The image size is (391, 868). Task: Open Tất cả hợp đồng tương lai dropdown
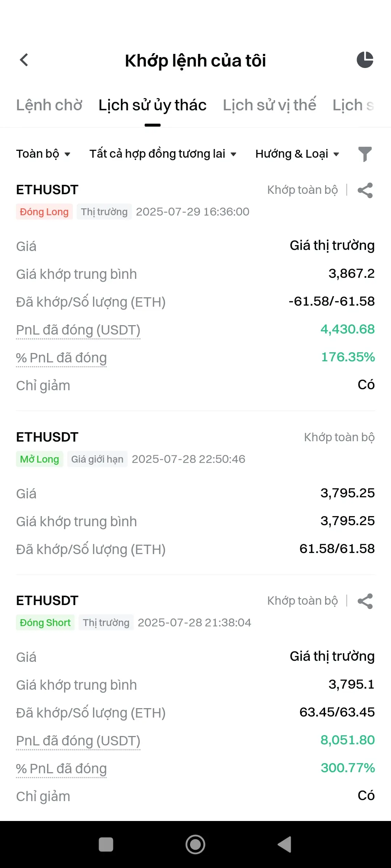163,154
